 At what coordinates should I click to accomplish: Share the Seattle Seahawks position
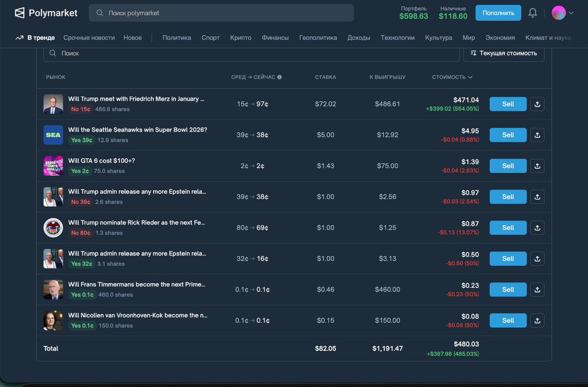[x=537, y=135]
